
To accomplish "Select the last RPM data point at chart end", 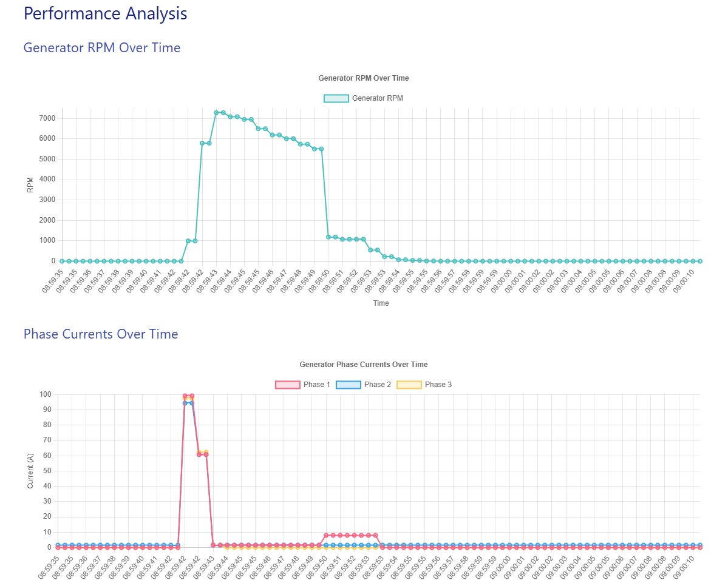I will [x=699, y=261].
